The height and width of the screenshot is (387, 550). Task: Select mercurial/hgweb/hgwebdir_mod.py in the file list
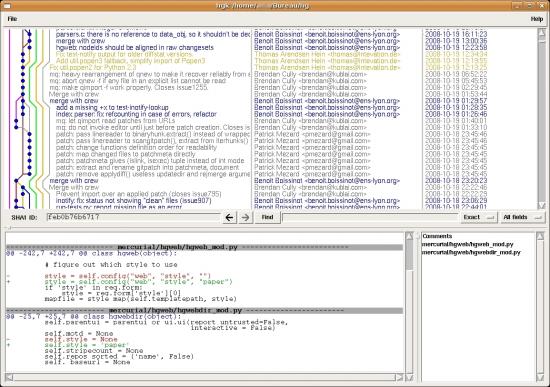[x=471, y=252]
